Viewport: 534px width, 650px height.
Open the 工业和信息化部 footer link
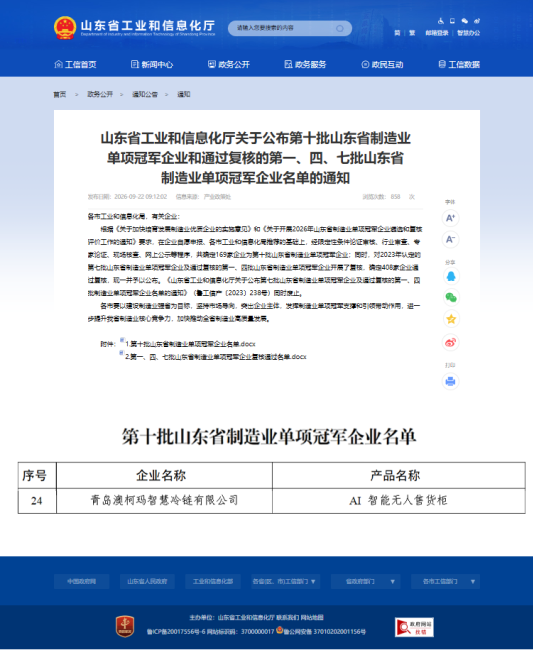click(x=213, y=582)
